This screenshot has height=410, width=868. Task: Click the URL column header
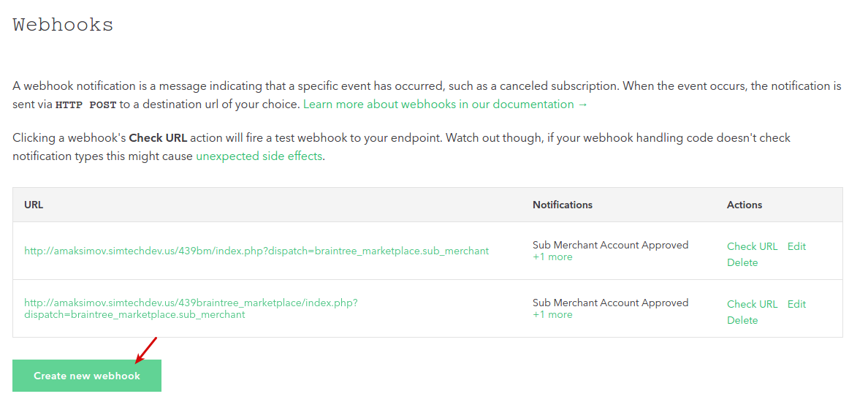coord(34,205)
